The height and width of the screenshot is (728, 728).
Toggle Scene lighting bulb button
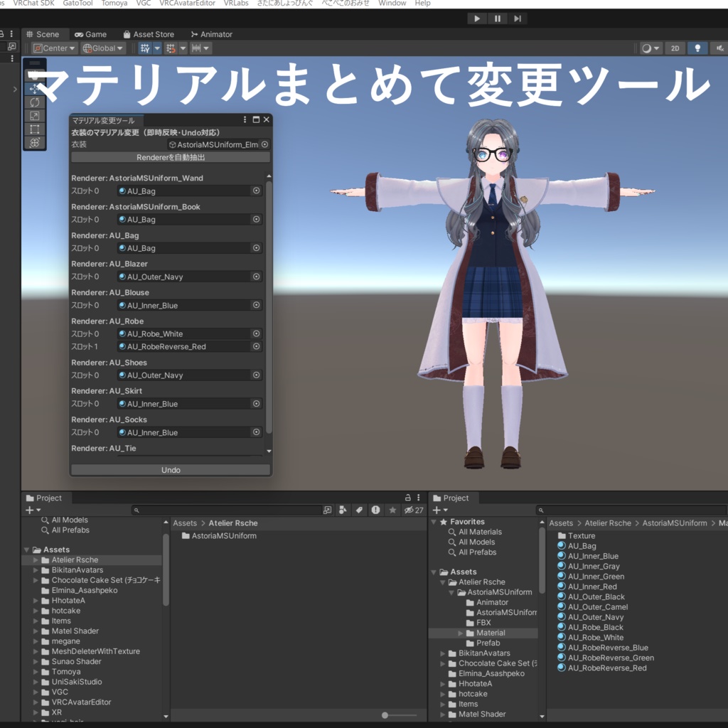(x=697, y=48)
